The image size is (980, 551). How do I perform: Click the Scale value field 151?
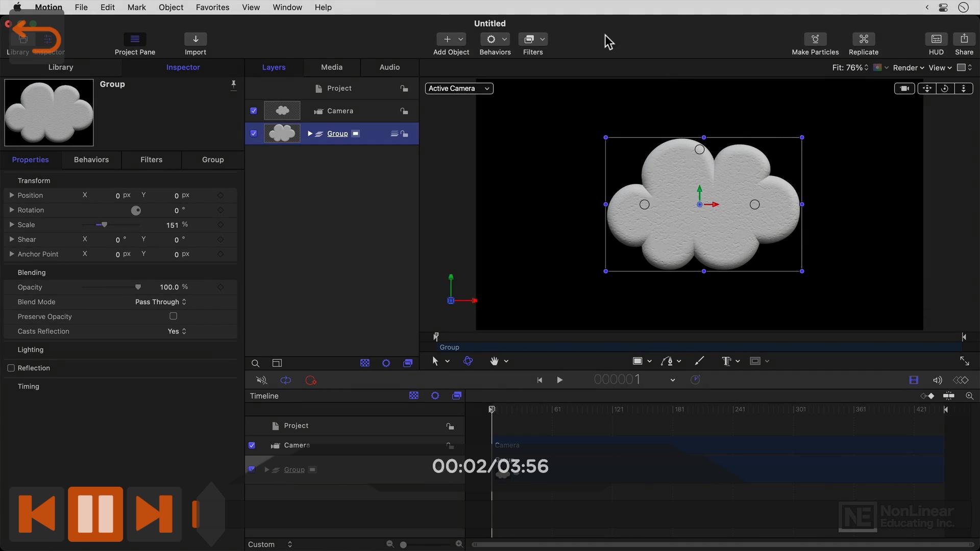172,225
